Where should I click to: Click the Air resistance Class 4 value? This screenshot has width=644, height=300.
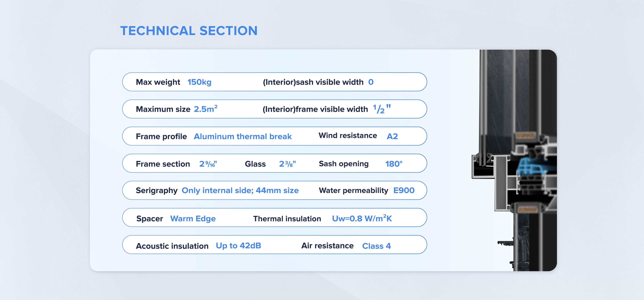tap(376, 246)
